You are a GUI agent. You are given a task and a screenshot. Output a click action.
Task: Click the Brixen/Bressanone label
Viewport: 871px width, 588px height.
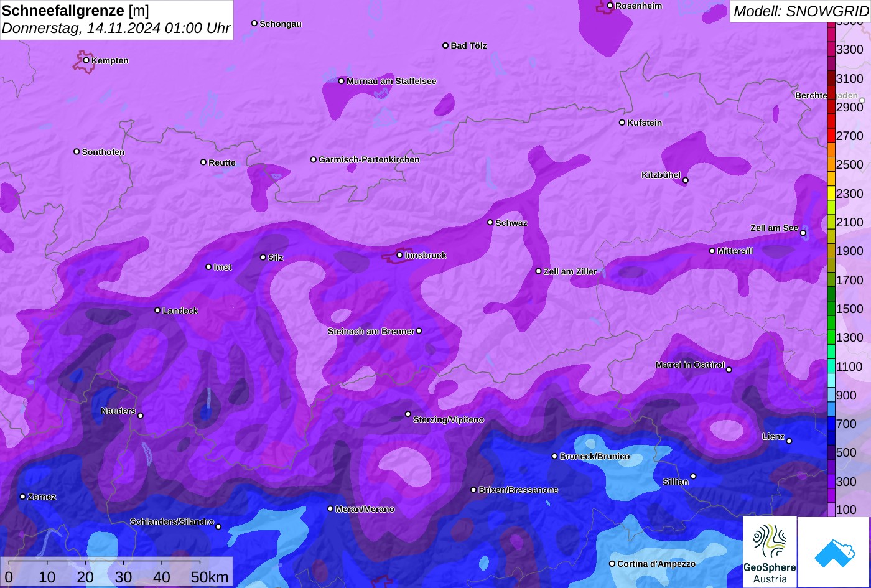[x=518, y=490]
